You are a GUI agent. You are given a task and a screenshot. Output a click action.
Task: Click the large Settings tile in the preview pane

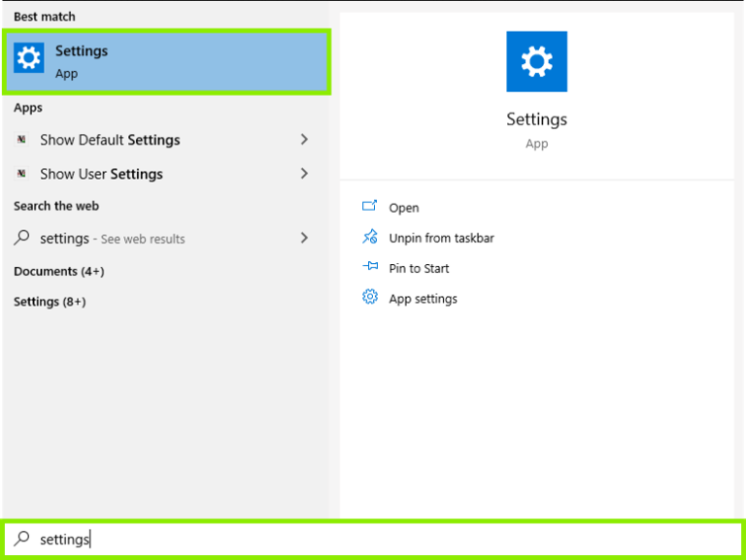tap(536, 61)
